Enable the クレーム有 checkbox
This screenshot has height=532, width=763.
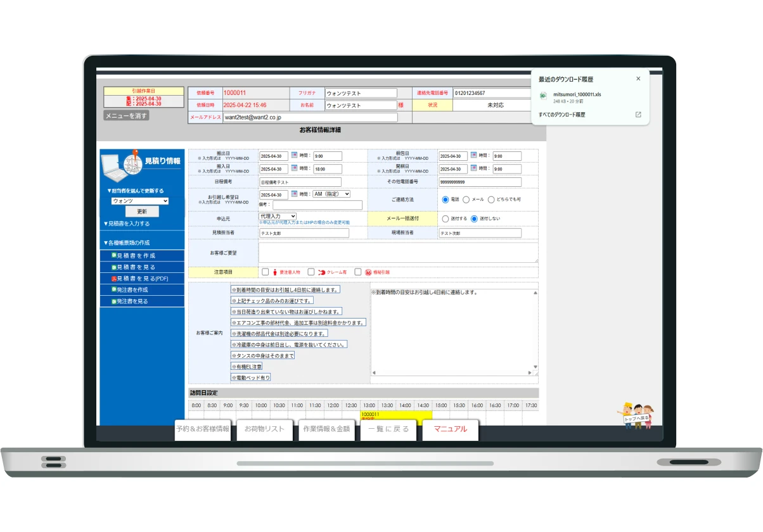pyautogui.click(x=311, y=272)
